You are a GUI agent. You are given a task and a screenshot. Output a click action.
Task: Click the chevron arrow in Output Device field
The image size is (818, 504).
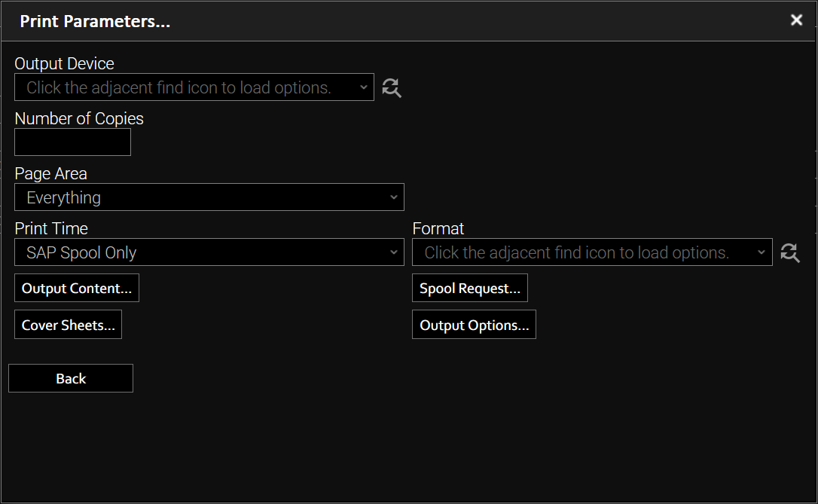click(363, 87)
